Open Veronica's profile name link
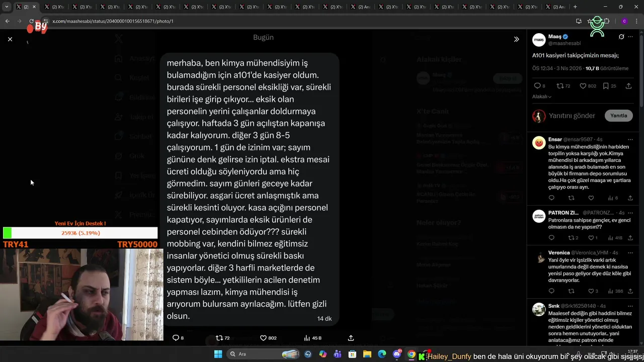The image size is (644, 362). click(559, 252)
